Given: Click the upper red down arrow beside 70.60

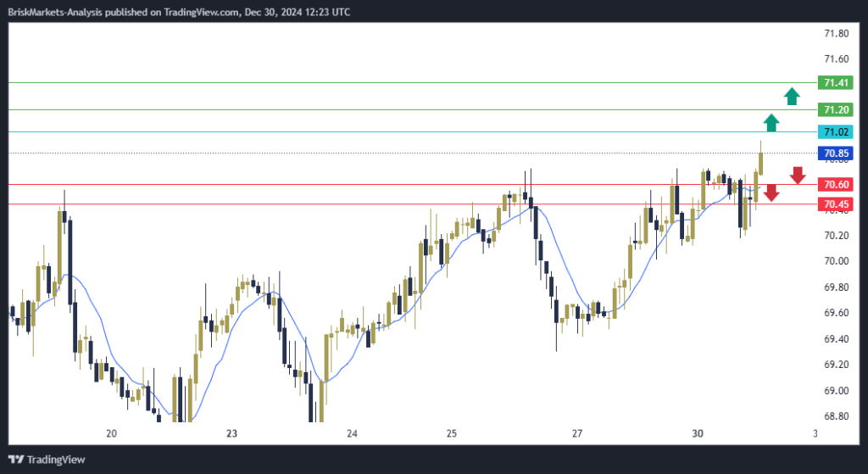Looking at the screenshot, I should pyautogui.click(x=798, y=176).
